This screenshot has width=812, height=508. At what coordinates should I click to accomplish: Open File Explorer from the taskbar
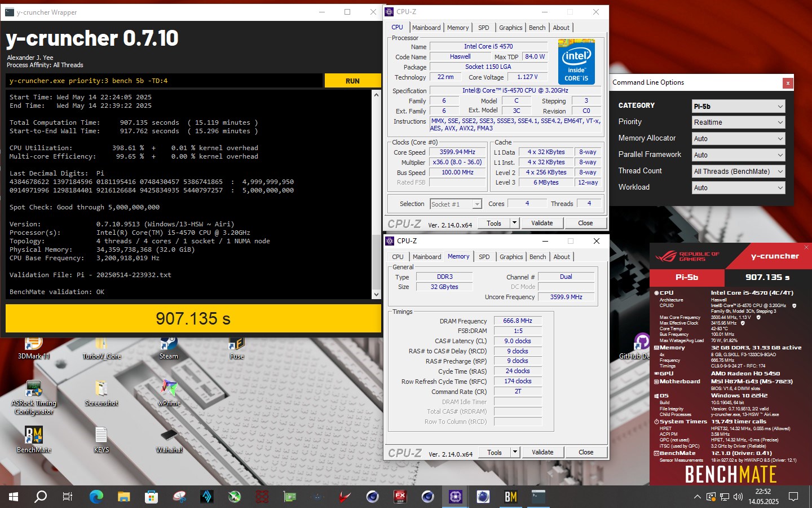click(x=124, y=497)
